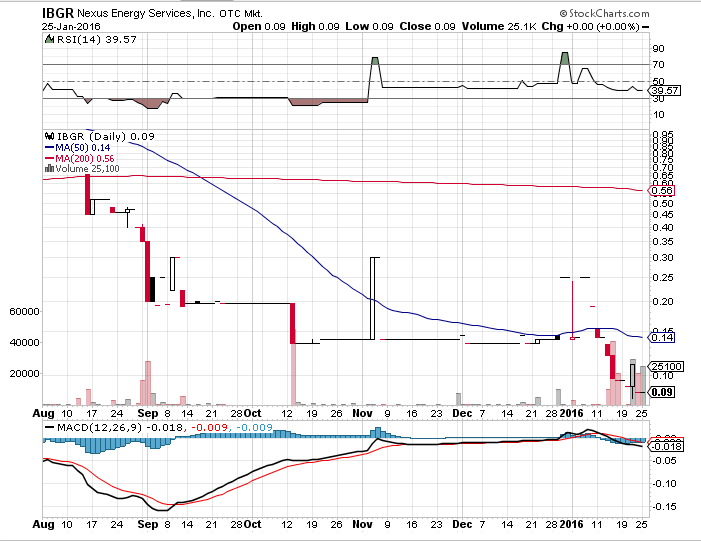Click the Nexus Energy Services, Inc. name
Viewport: 701px width, 541px height.
point(146,13)
